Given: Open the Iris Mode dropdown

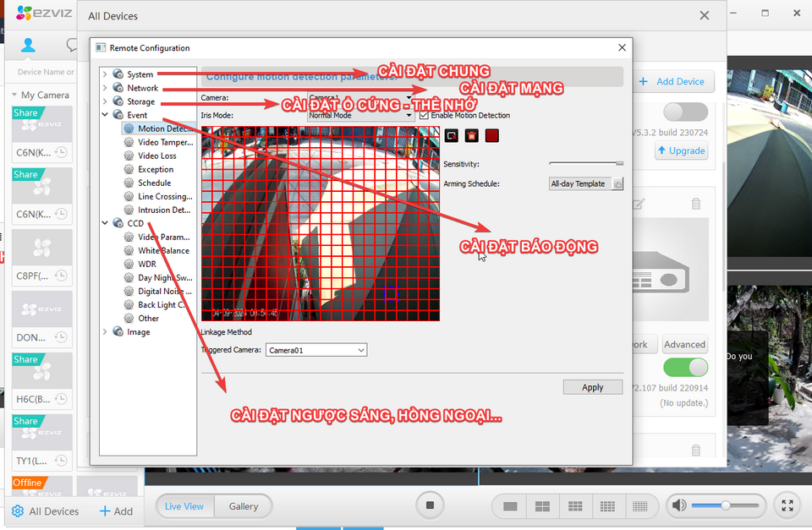Looking at the screenshot, I should pyautogui.click(x=360, y=116).
